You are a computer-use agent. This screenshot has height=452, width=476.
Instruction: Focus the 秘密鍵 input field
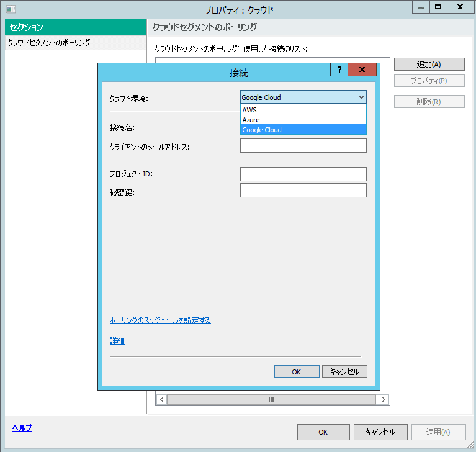[x=303, y=191]
